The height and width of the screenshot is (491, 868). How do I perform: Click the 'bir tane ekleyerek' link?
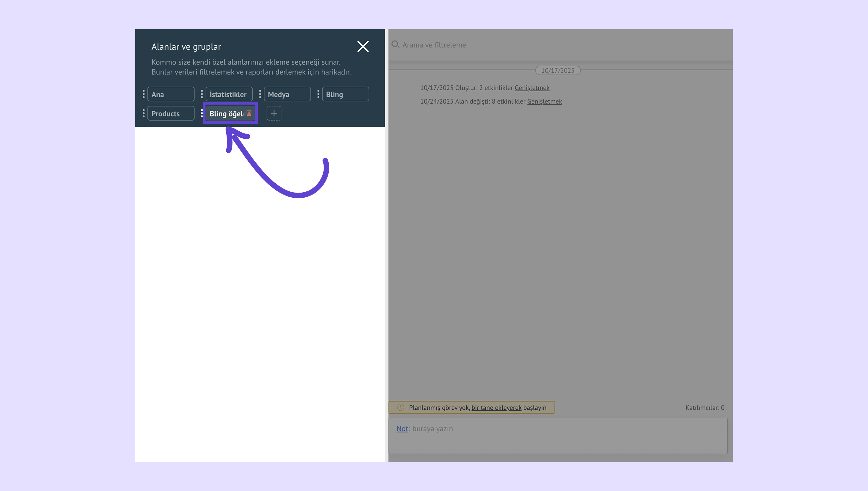tap(496, 408)
